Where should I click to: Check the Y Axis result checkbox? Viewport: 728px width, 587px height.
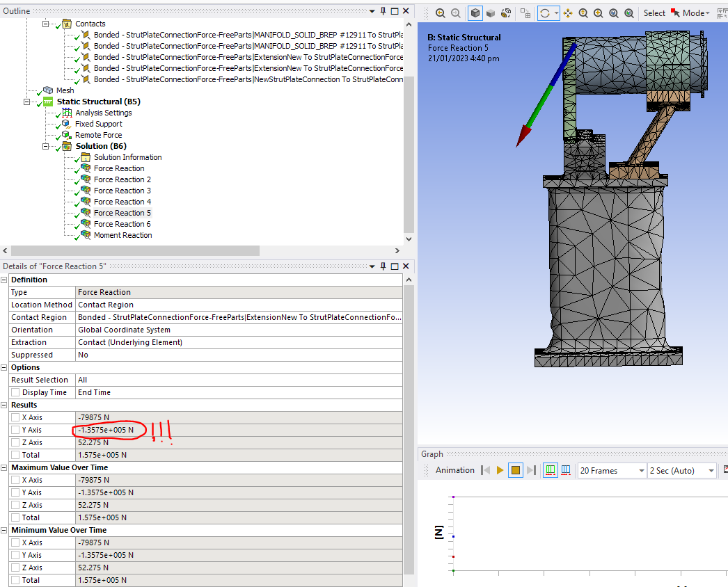tap(15, 430)
